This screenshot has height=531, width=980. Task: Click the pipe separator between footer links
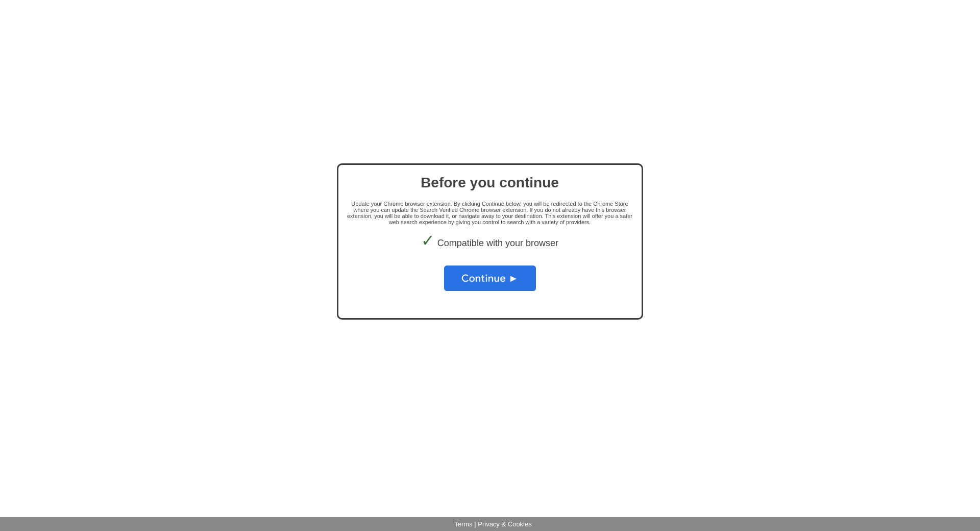475,524
